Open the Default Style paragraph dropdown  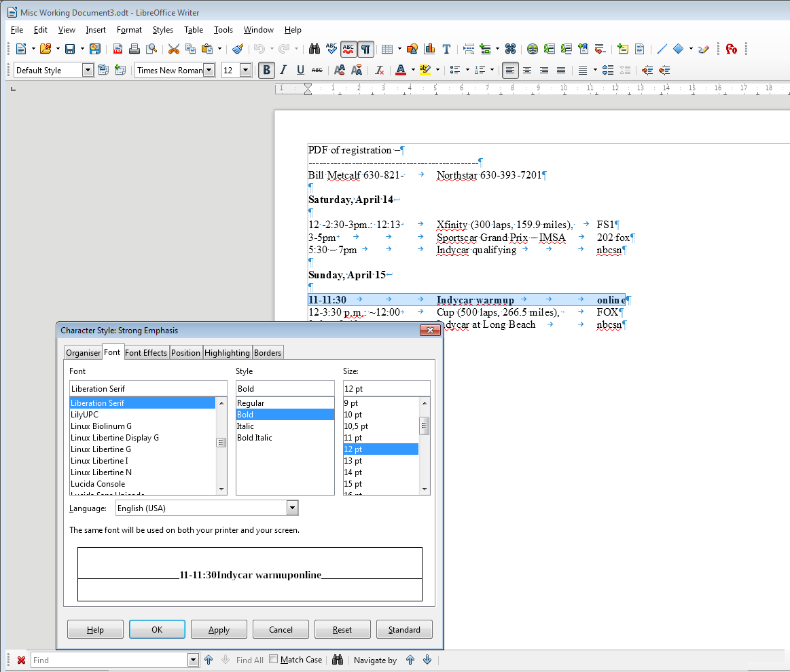pos(88,70)
